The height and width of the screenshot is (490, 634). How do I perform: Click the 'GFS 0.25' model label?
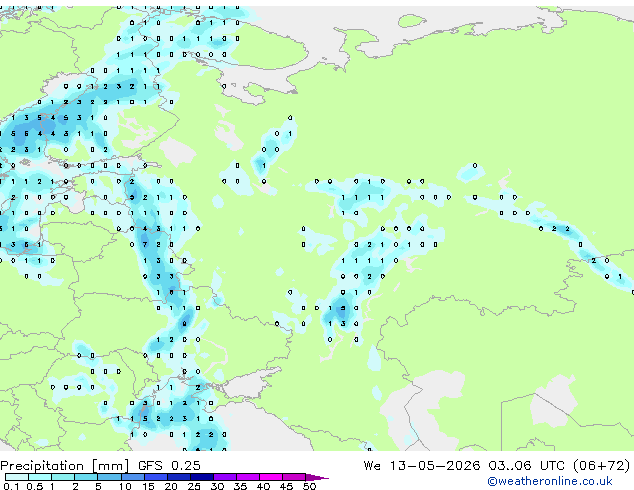point(169,466)
